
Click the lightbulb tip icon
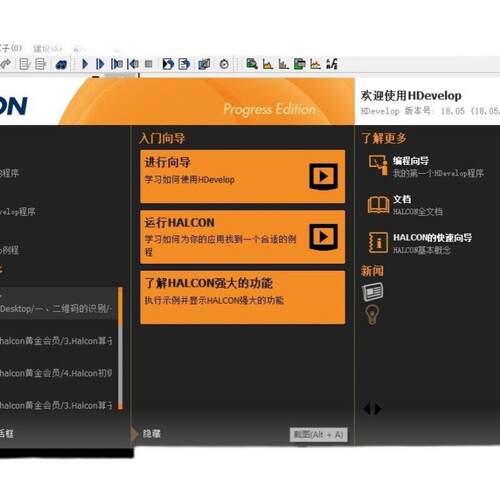pos(372,314)
